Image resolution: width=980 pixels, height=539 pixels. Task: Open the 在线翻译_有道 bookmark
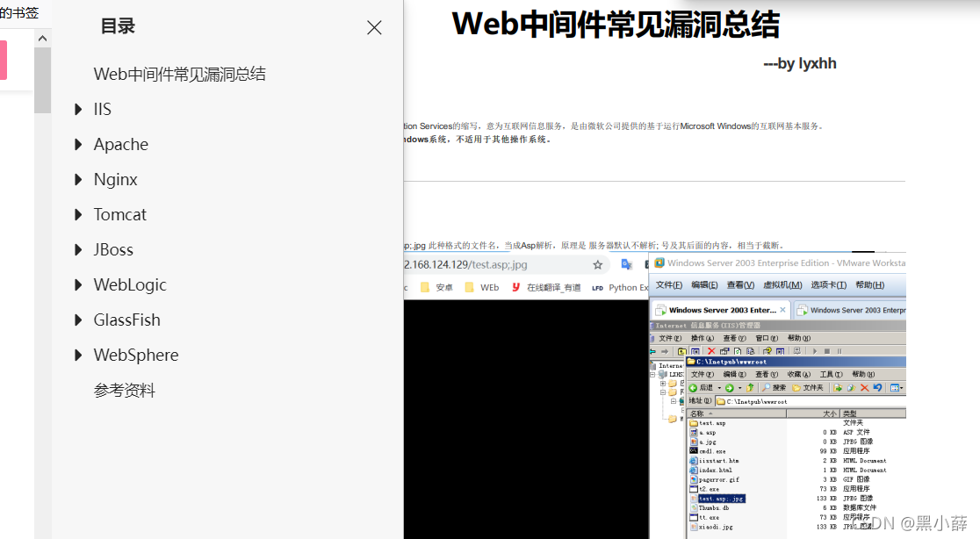point(546,287)
